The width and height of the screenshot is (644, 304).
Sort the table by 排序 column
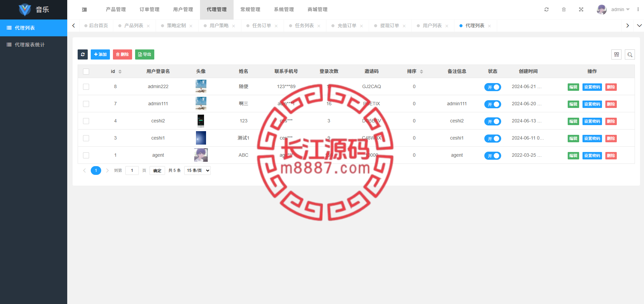click(421, 71)
